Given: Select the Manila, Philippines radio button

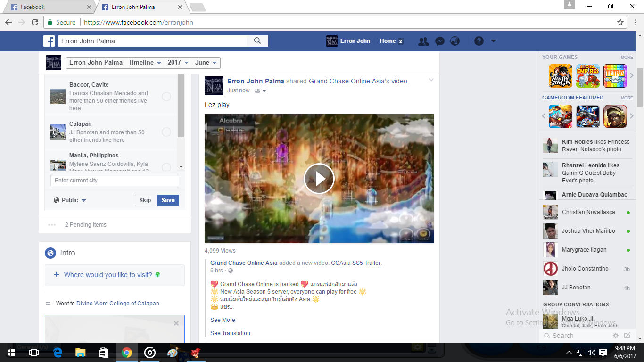Looking at the screenshot, I should [166, 166].
